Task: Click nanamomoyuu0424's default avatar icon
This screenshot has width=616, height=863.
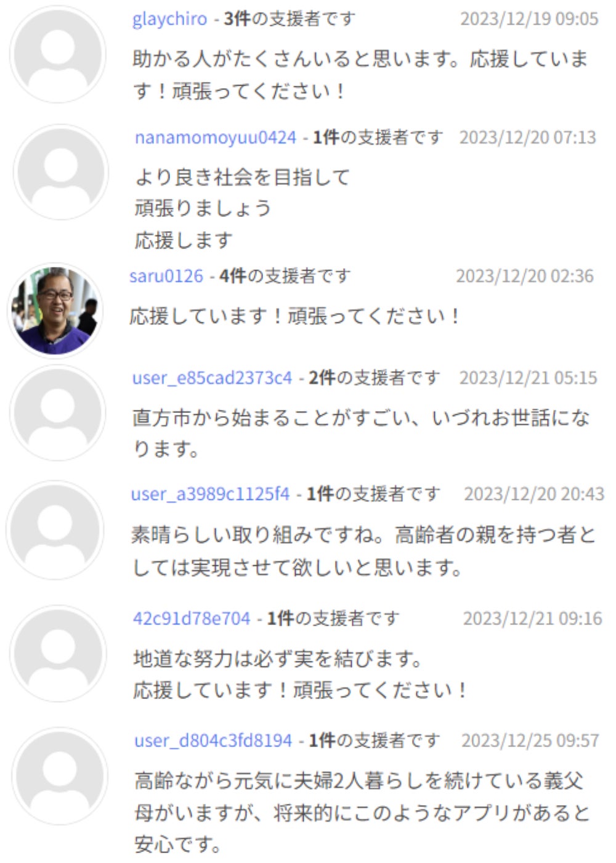Action: coord(60,172)
